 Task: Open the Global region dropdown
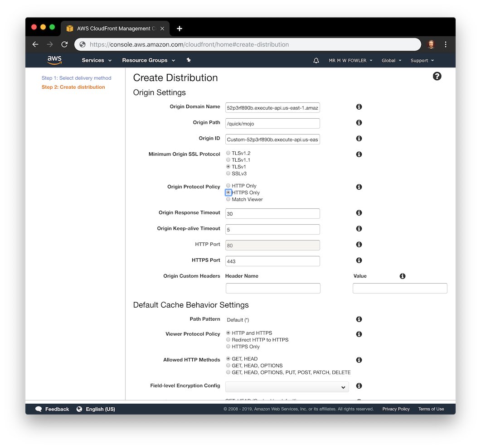[x=391, y=61]
